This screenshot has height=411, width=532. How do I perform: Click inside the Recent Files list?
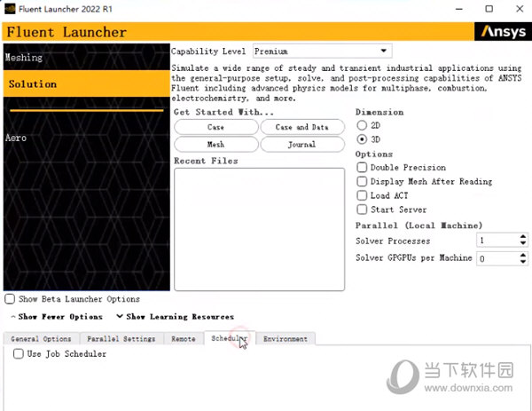tap(260, 229)
